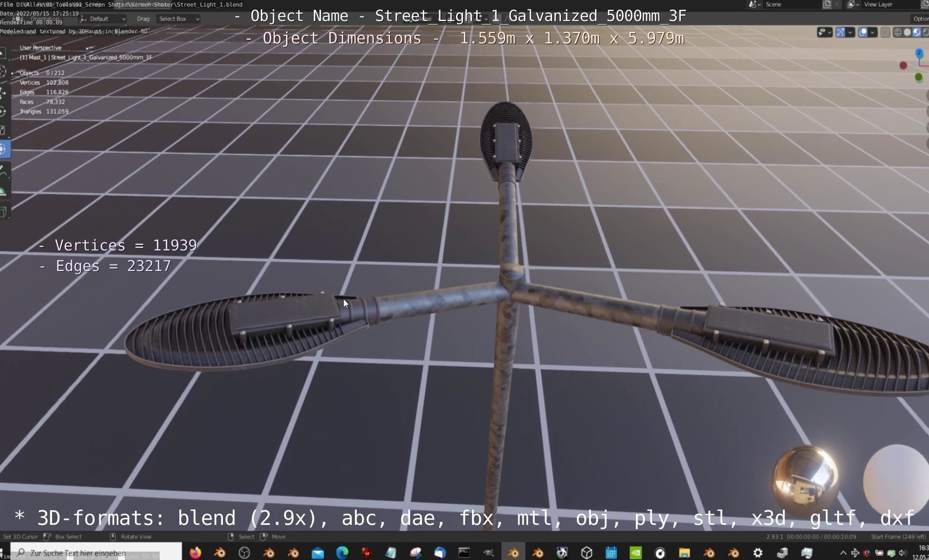Click the green Y axis gizmo handle
This screenshot has width=929, height=560.
(x=919, y=77)
